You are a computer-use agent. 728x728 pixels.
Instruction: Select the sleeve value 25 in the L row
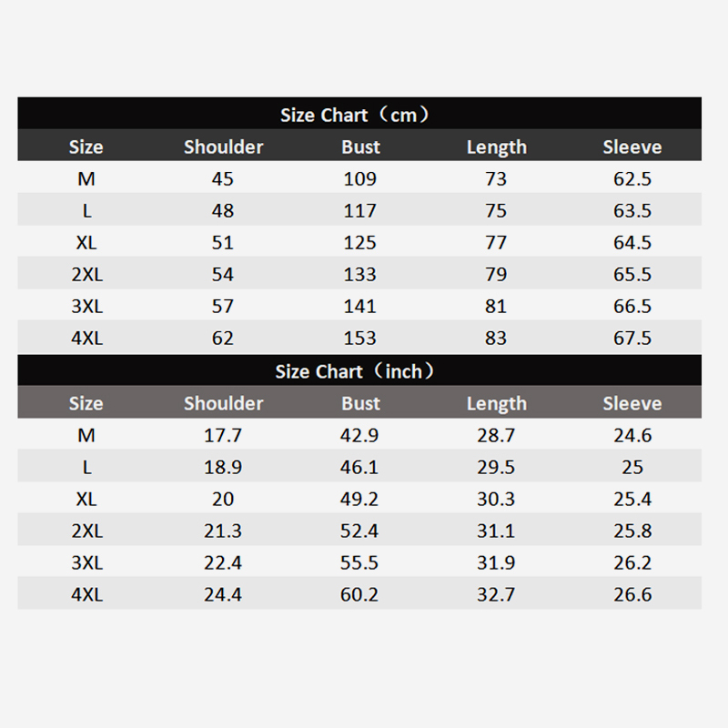[x=632, y=468]
